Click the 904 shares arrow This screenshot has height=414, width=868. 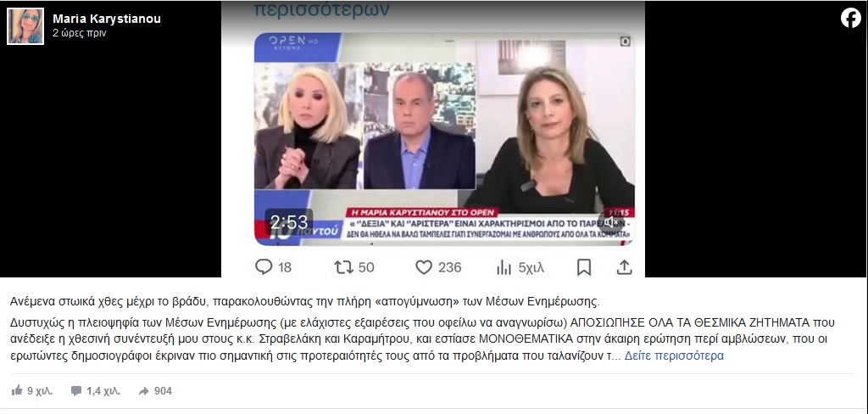point(155,391)
